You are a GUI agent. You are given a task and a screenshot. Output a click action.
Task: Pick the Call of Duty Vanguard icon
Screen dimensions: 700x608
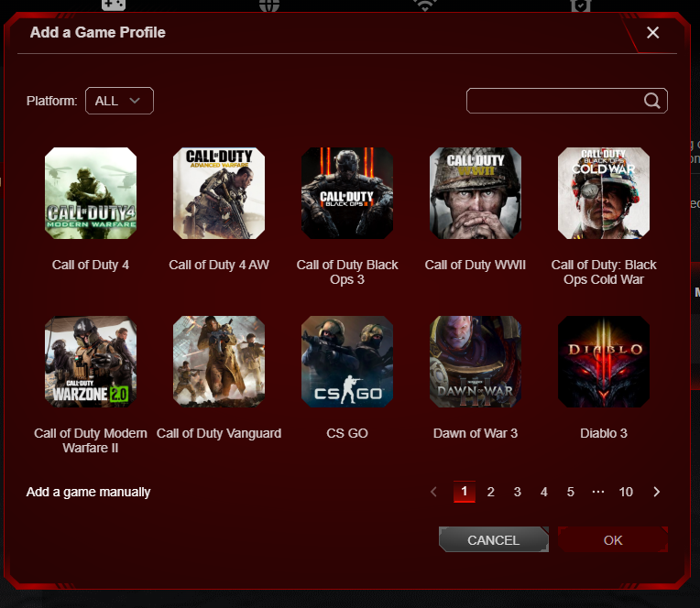click(x=219, y=362)
